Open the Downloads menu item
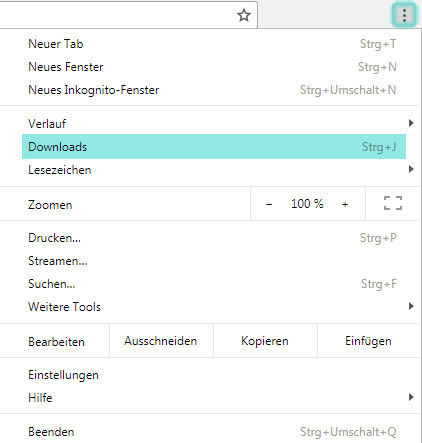This screenshot has width=422, height=443. click(x=214, y=147)
